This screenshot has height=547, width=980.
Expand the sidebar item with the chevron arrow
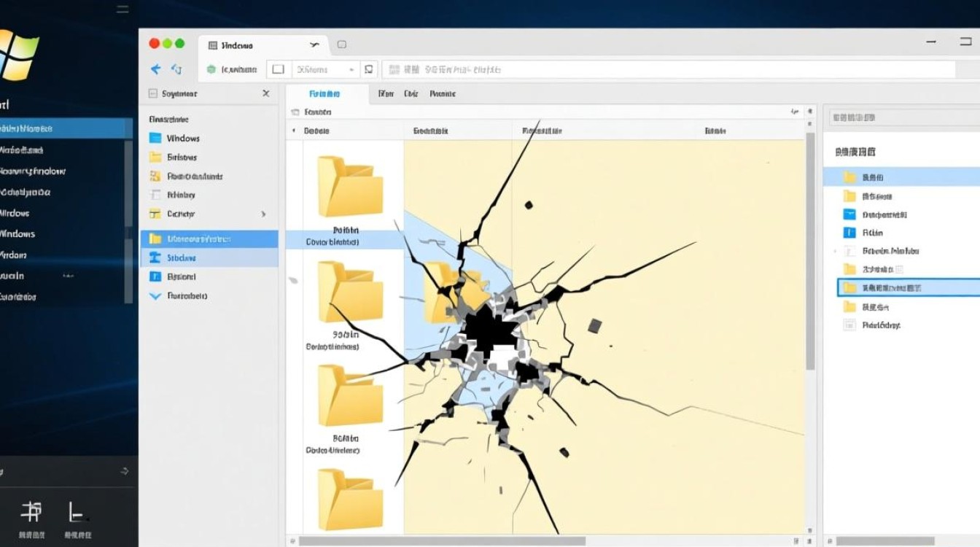pos(263,214)
